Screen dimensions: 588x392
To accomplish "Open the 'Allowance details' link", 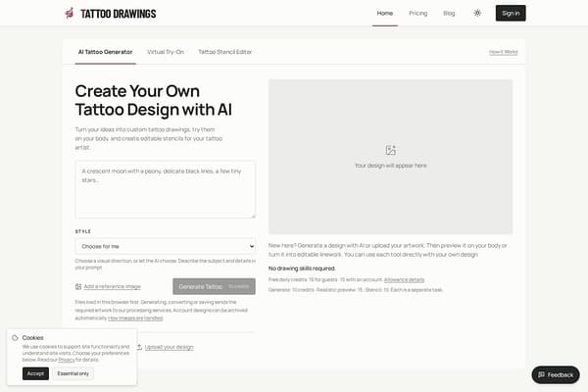I will pyautogui.click(x=404, y=280).
